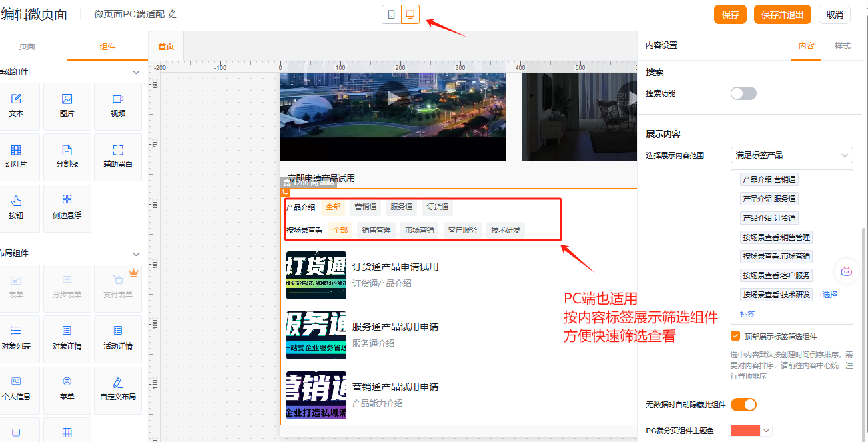The image size is (868, 442).
Task: Select 全部 in 按场景查看 filter row
Action: pyautogui.click(x=340, y=230)
